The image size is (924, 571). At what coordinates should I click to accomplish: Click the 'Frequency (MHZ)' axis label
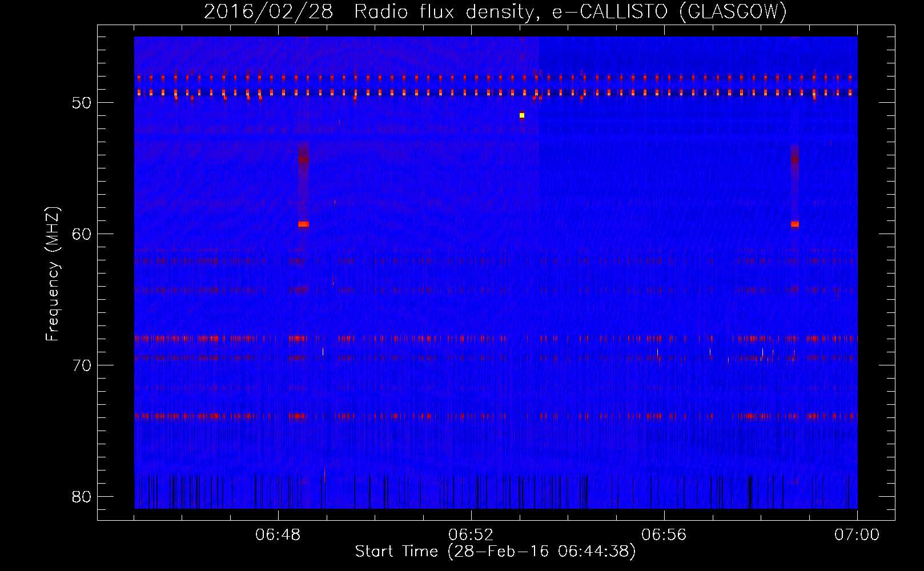53,274
